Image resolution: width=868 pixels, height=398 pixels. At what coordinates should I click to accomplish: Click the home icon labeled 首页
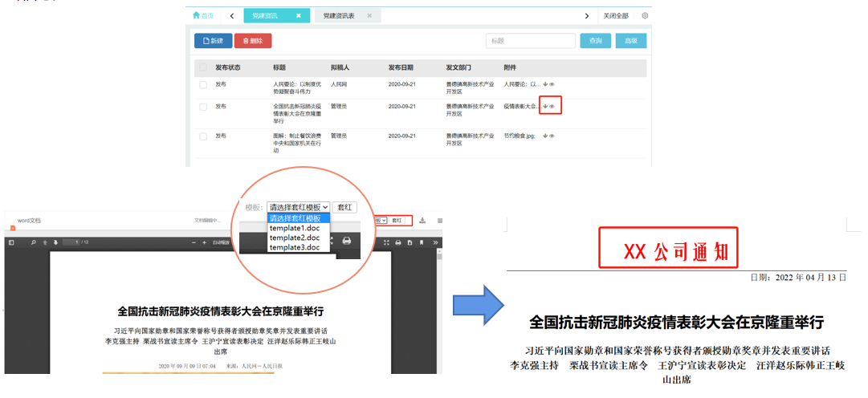point(203,16)
